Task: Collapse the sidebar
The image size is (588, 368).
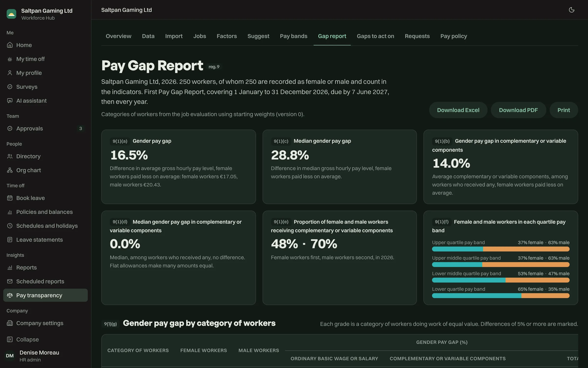Action: coord(45,339)
